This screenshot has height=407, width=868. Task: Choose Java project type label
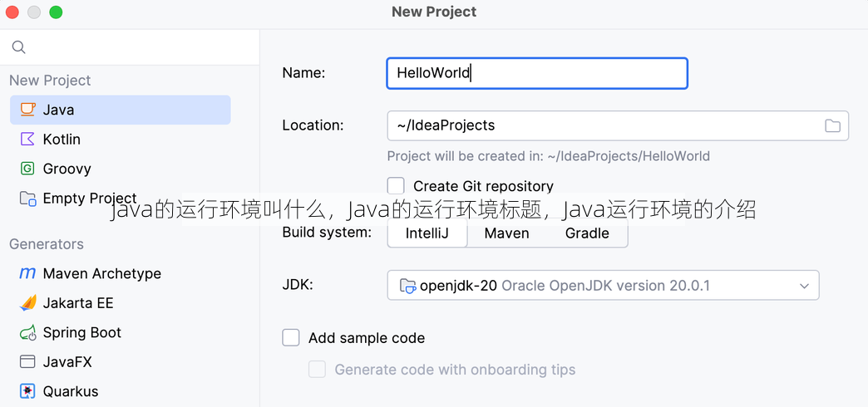(x=58, y=110)
